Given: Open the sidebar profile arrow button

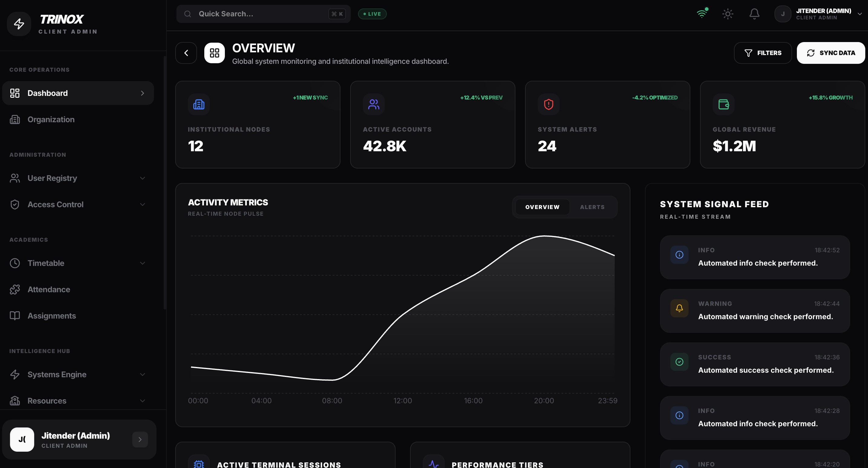Looking at the screenshot, I should pyautogui.click(x=140, y=439).
